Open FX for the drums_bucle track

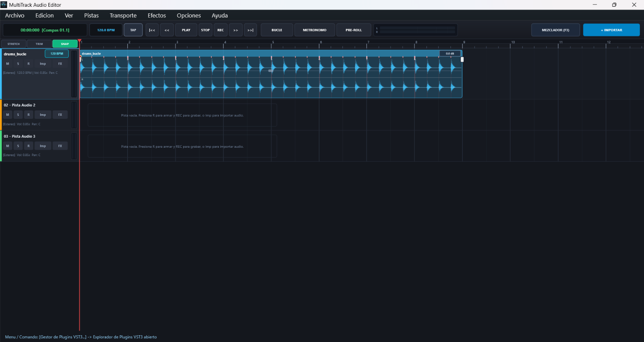(60, 64)
